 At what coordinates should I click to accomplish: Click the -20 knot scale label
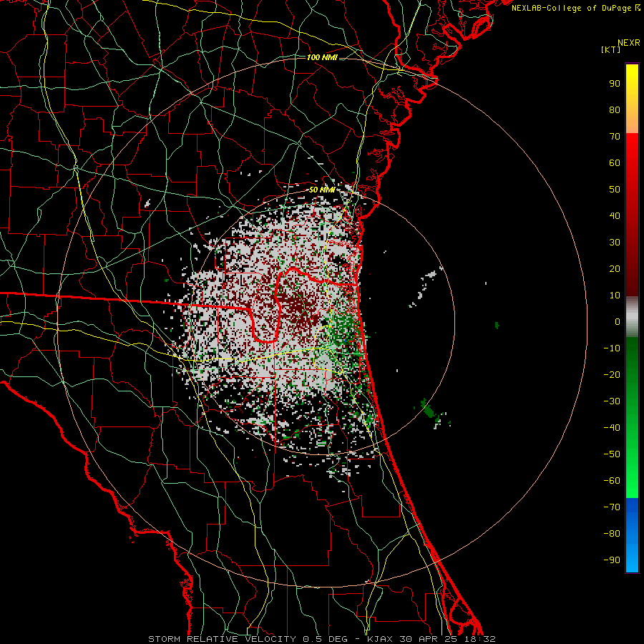(x=612, y=375)
